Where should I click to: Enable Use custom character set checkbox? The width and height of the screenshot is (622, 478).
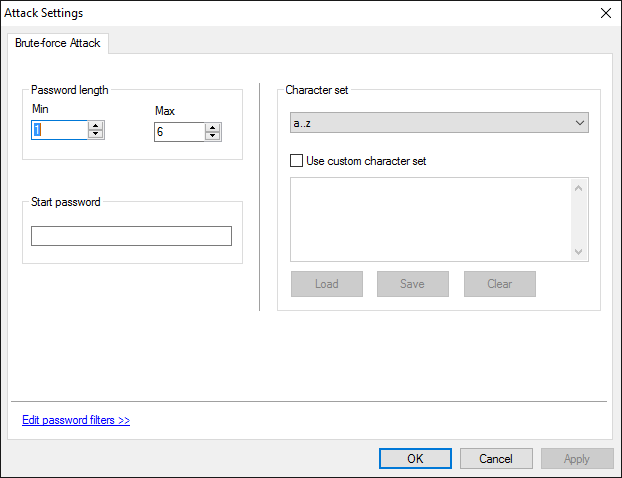[296, 161]
